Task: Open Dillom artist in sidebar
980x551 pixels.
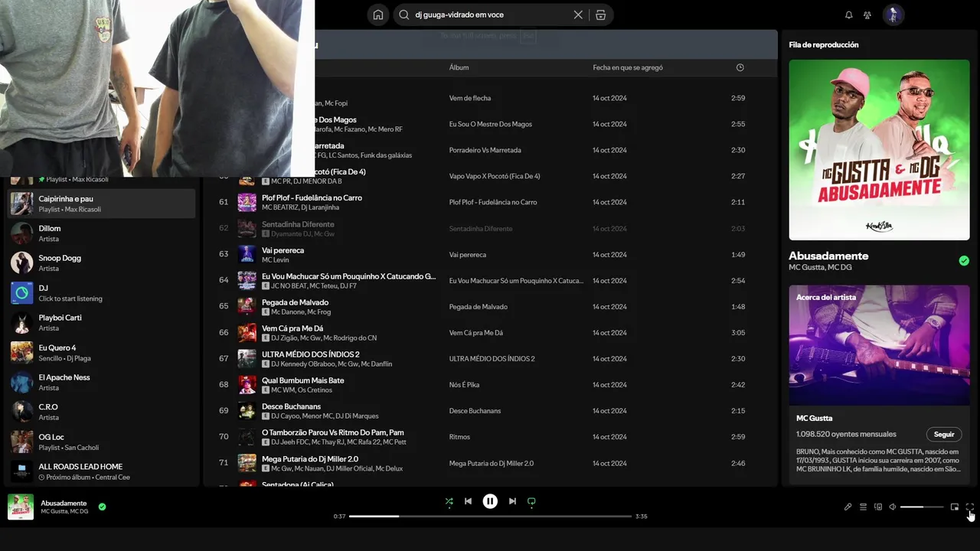Action: (101, 233)
